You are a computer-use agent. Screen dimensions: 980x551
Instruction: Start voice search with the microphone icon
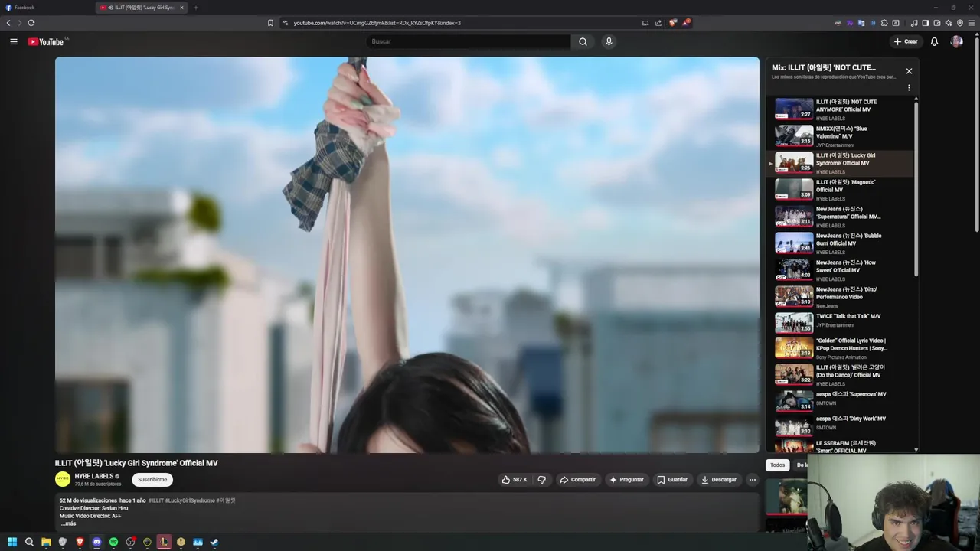(609, 41)
